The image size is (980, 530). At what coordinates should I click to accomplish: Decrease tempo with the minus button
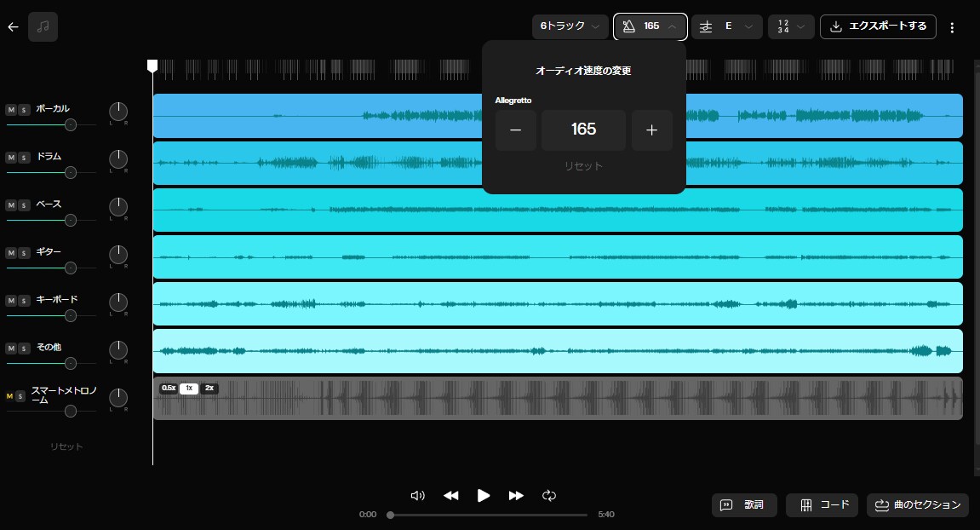coord(516,130)
